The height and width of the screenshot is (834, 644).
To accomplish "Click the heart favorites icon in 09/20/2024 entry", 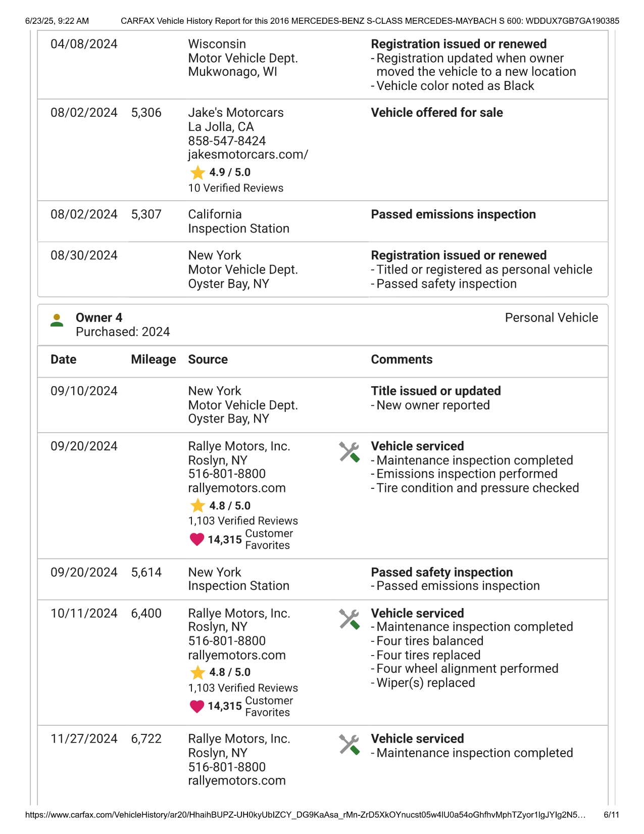I will point(197,539).
